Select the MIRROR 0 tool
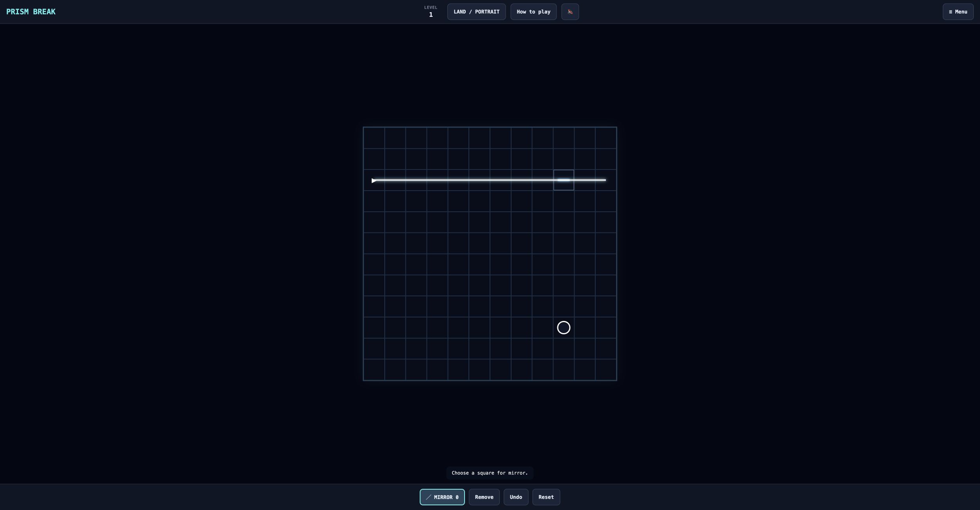The height and width of the screenshot is (510, 980). (442, 497)
